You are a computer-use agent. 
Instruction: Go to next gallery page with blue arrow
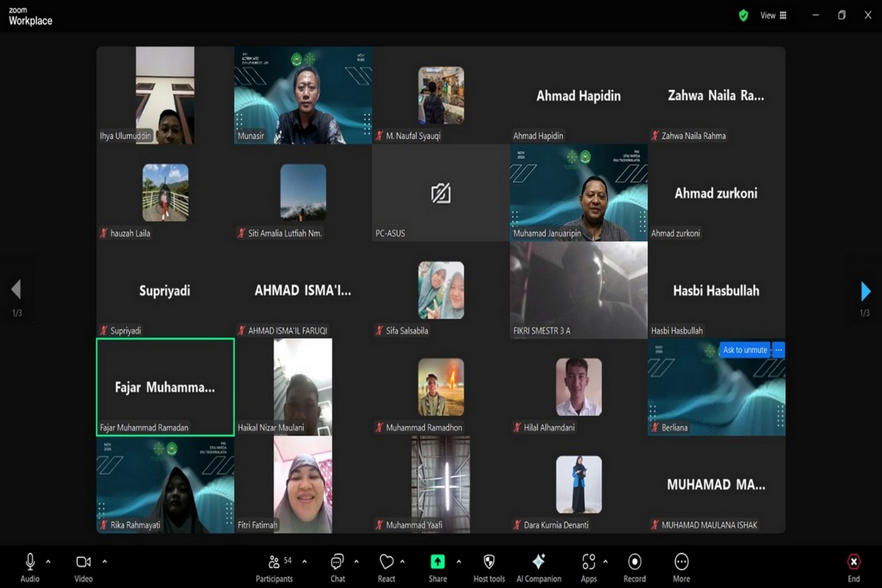coord(866,291)
